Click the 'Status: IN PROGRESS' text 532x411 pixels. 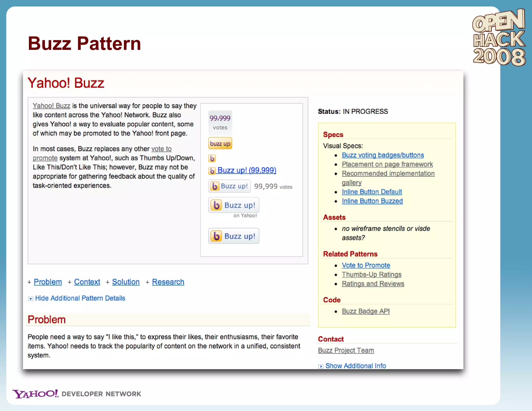(353, 111)
